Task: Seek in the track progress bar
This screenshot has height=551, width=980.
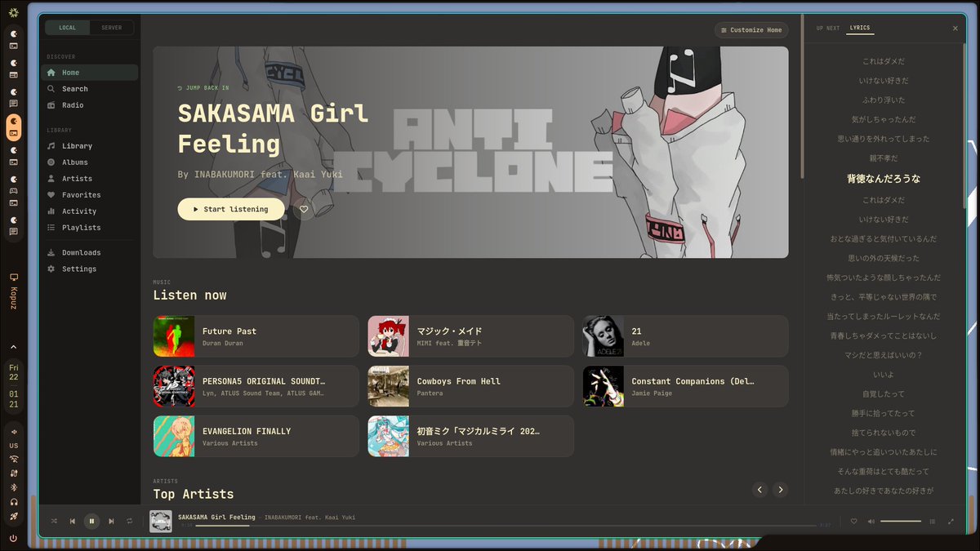Action: tap(506, 526)
